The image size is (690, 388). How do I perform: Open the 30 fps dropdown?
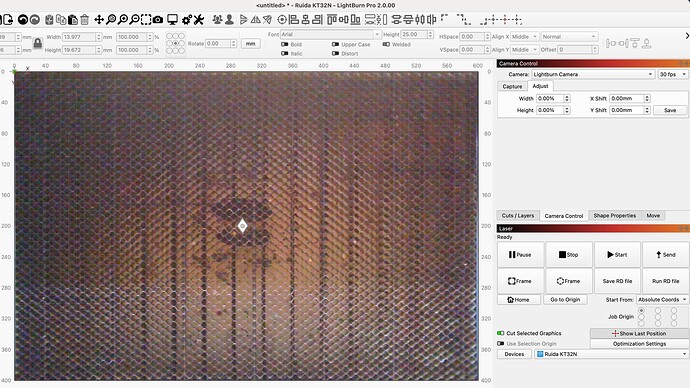(672, 74)
